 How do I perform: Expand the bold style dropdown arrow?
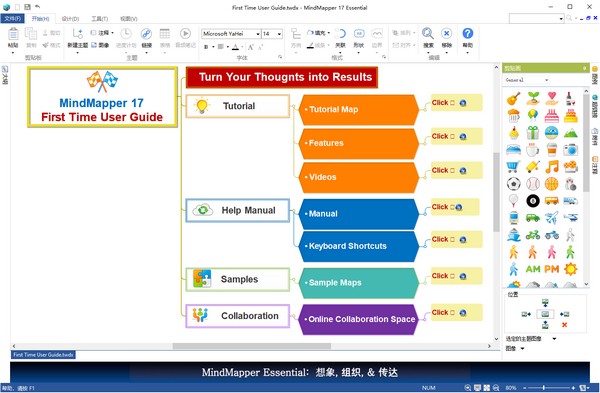pos(213,47)
